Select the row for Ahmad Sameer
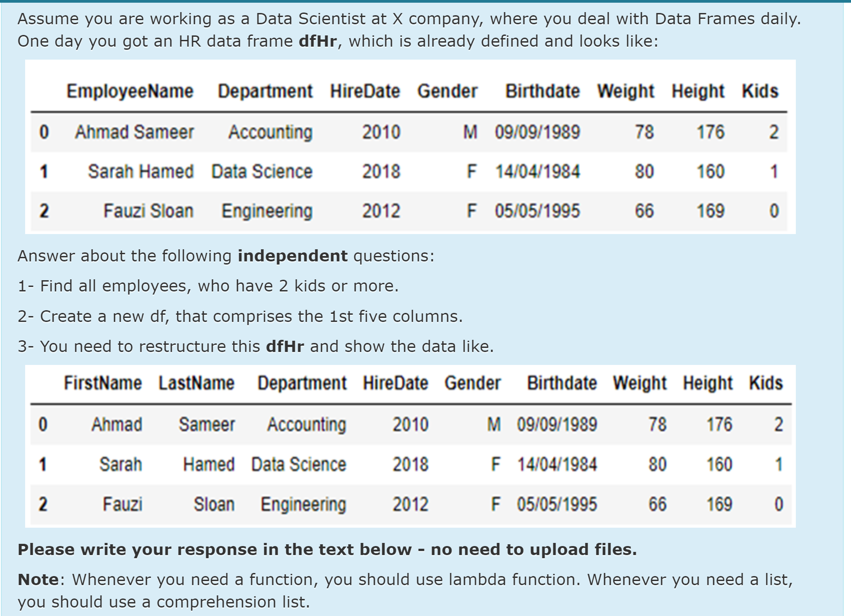The height and width of the screenshot is (616, 851). coord(134,131)
